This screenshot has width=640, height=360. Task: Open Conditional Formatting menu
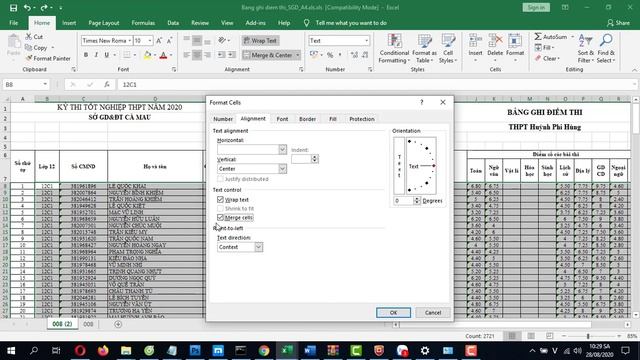(394, 49)
